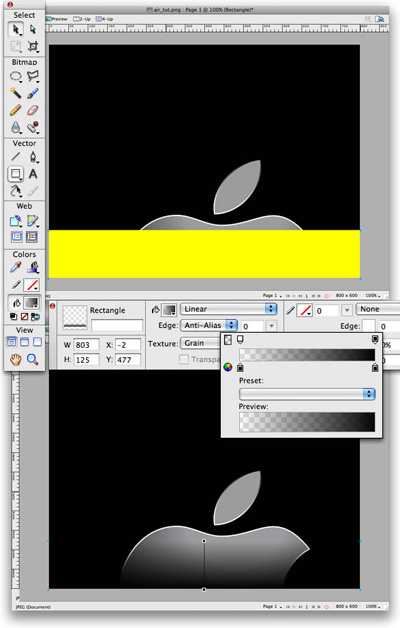Click the stroke tip size field
This screenshot has width=400, height=628.
(327, 310)
